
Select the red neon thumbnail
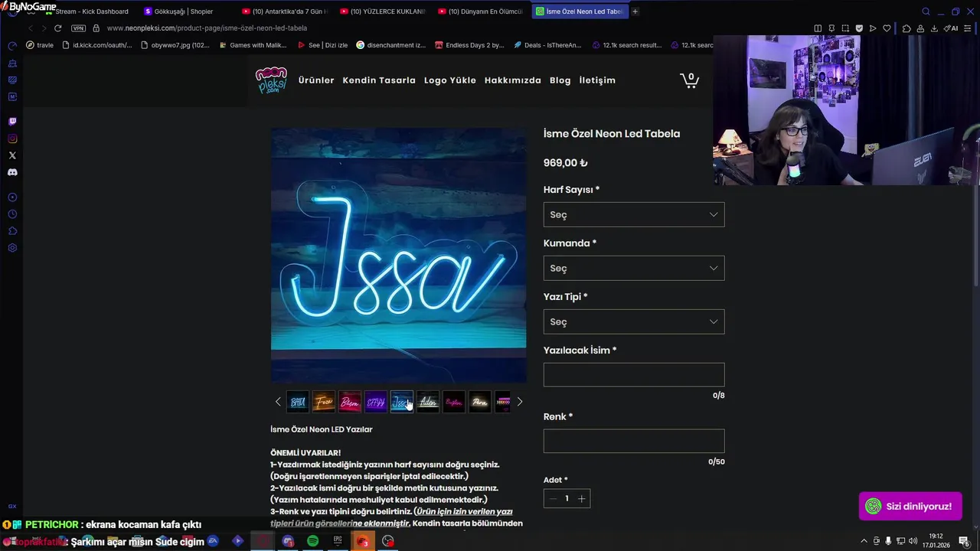pyautogui.click(x=350, y=402)
